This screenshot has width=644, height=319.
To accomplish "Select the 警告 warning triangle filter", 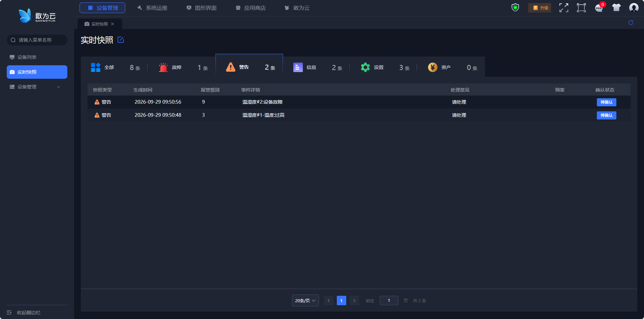I will (x=231, y=67).
